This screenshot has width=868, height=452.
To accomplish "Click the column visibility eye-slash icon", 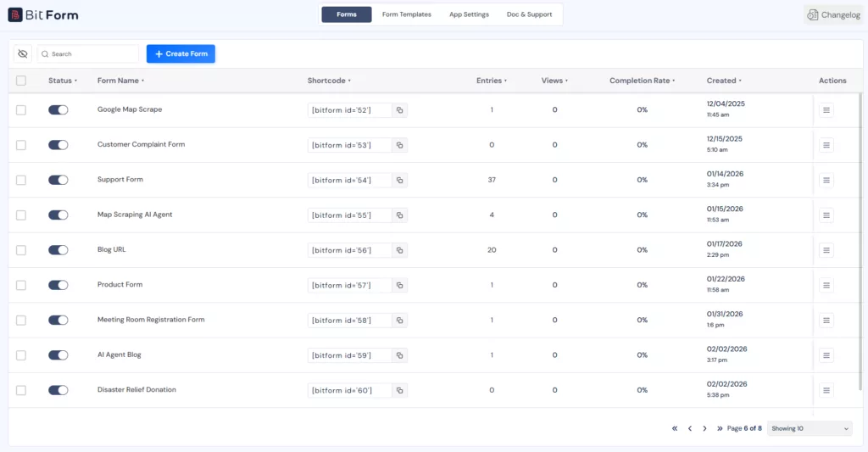I will coord(23,53).
